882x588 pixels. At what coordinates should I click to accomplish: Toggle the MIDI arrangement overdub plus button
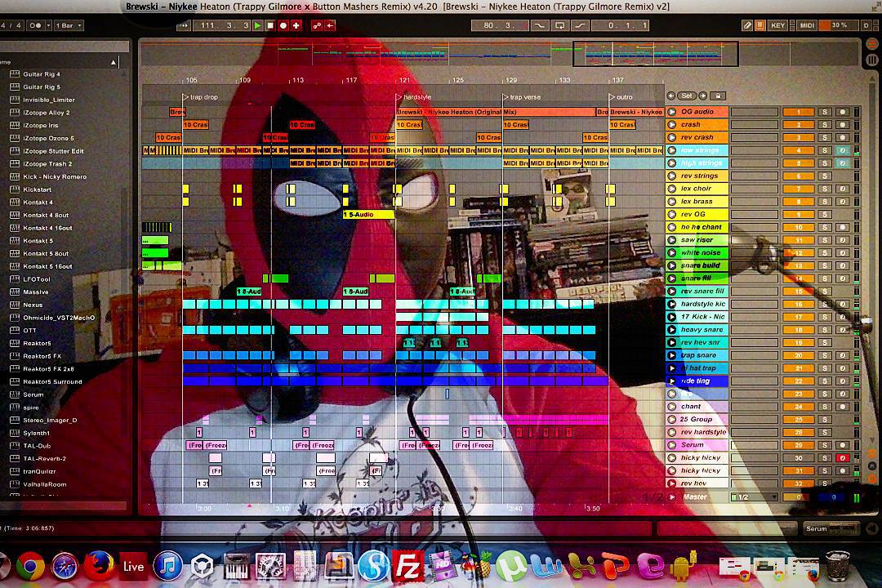click(296, 25)
